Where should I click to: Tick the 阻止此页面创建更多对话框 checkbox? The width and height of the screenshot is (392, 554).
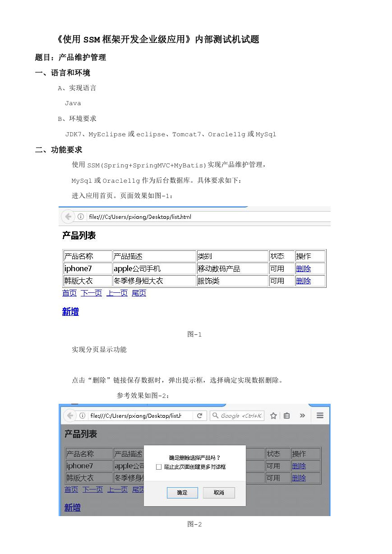pyautogui.click(x=158, y=467)
